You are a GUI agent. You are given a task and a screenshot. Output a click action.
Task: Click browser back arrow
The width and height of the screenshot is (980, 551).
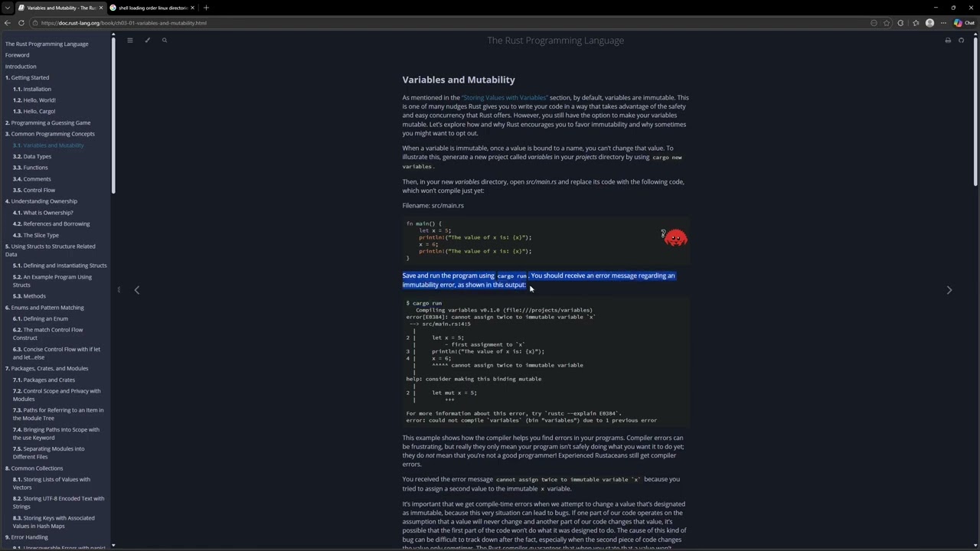tap(8, 23)
